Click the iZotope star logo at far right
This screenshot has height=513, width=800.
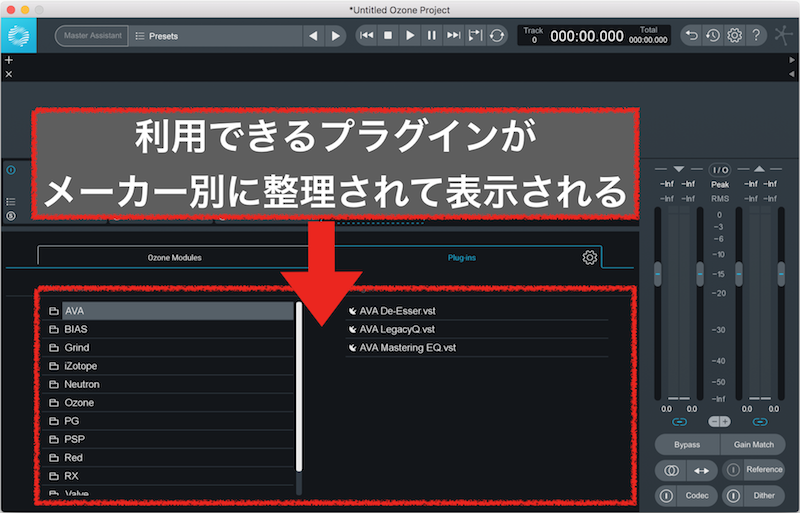coord(784,35)
